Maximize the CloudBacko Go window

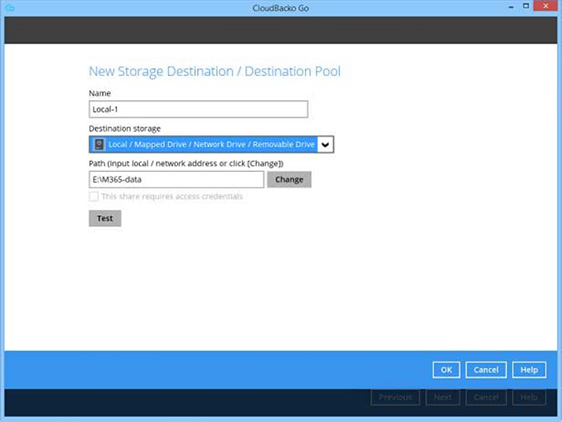click(526, 6)
